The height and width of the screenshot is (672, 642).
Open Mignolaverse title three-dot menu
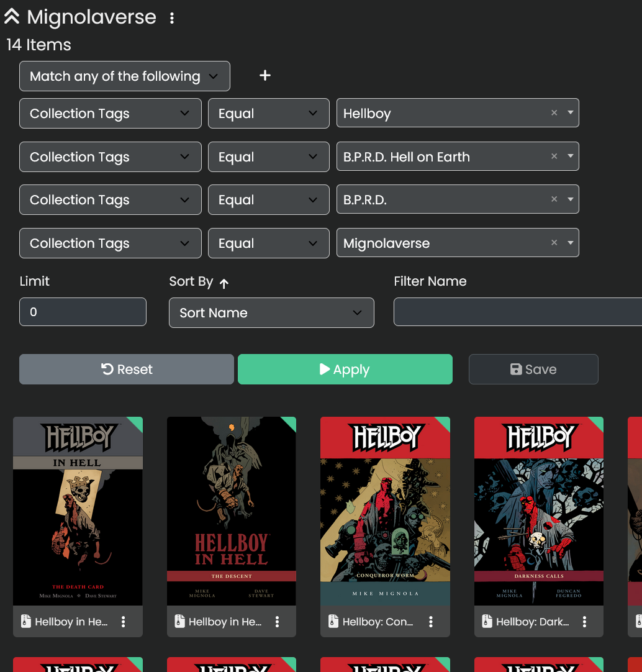point(172,18)
